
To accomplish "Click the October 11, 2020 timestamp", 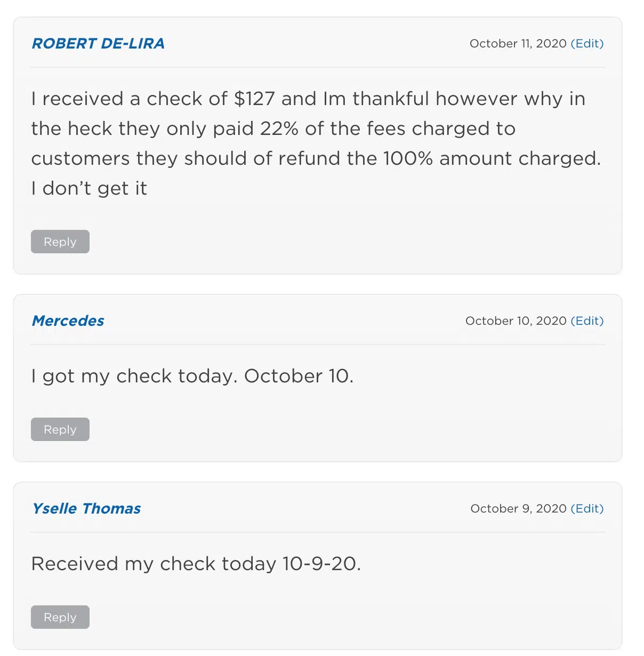I will coord(517,44).
